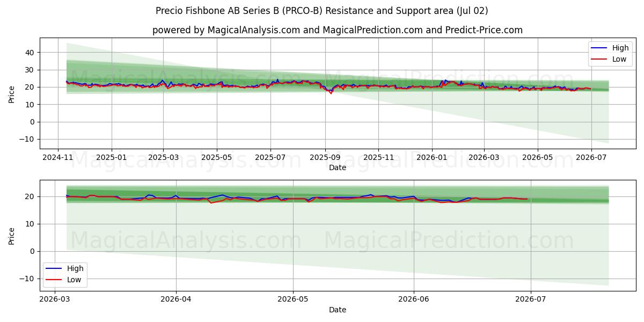
Task: Click the '2025-07' date tick label
Action: coord(270,158)
